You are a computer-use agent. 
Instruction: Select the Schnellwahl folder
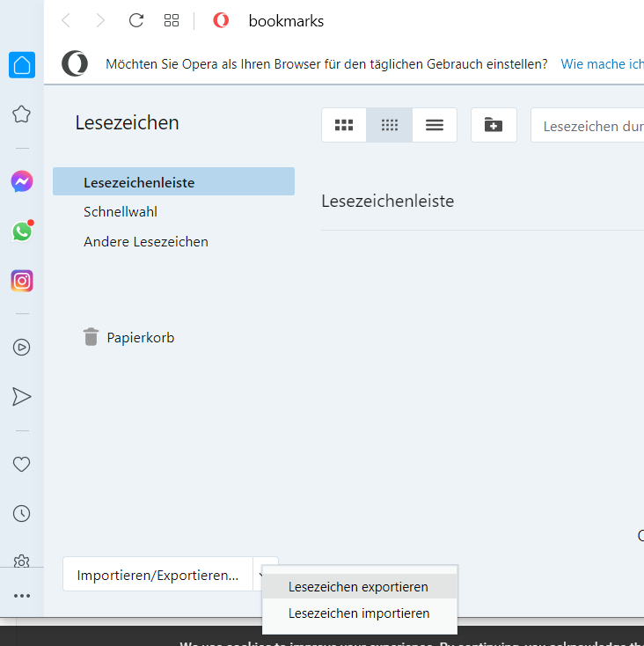click(x=121, y=212)
